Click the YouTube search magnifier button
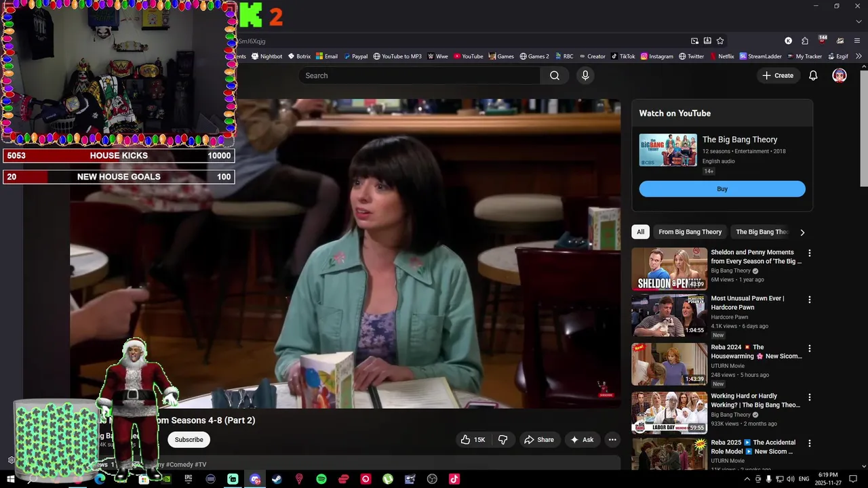Image resolution: width=868 pixels, height=488 pixels. pyautogui.click(x=555, y=76)
